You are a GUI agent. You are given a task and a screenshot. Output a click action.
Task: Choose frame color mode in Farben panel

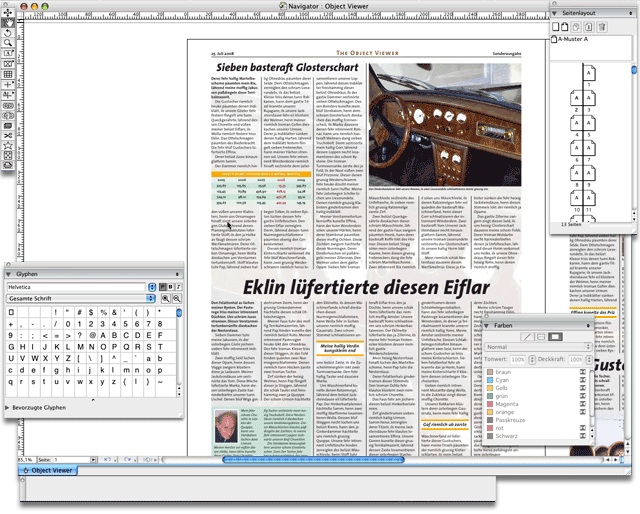(527, 337)
